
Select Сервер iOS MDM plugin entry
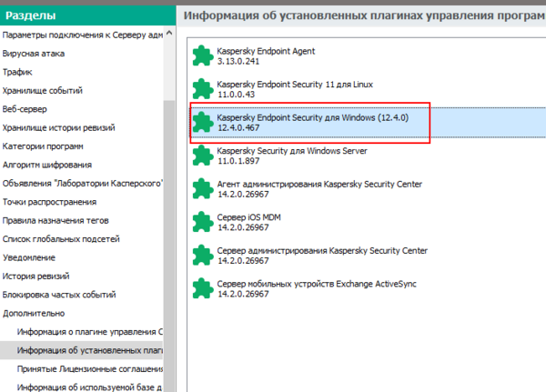pos(248,217)
